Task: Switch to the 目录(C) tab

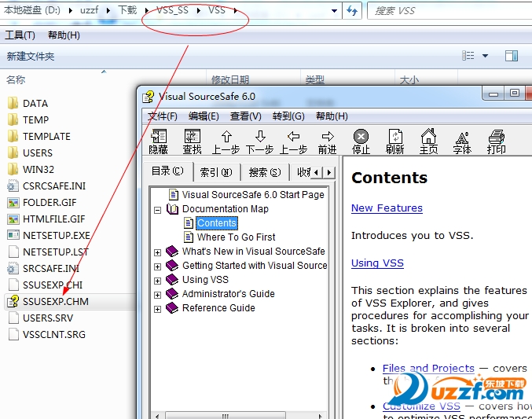Action: tap(167, 171)
